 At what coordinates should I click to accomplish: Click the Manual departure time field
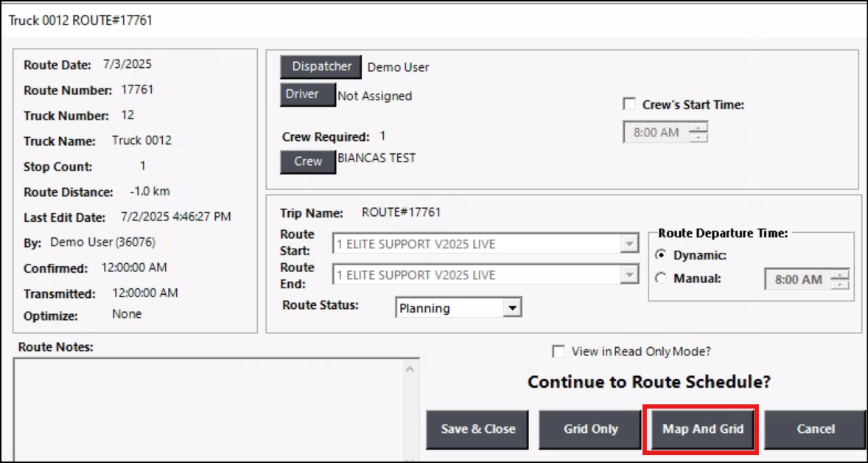coord(798,279)
